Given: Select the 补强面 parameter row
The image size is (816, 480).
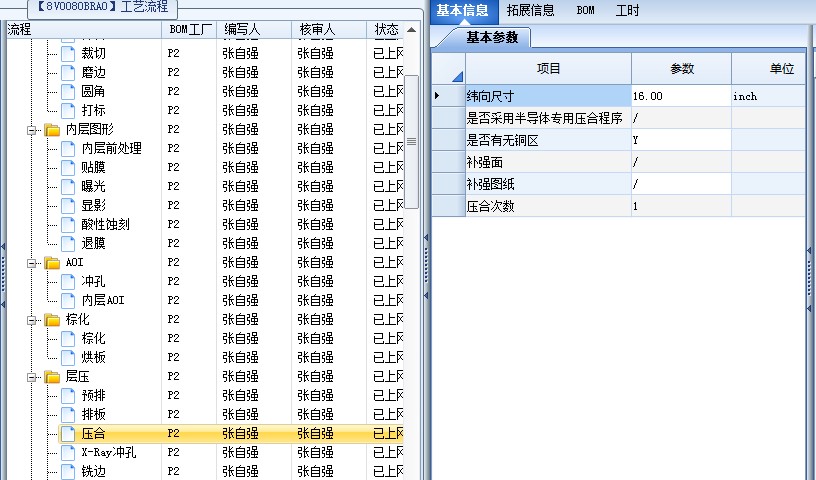Looking at the screenshot, I should pos(549,162).
